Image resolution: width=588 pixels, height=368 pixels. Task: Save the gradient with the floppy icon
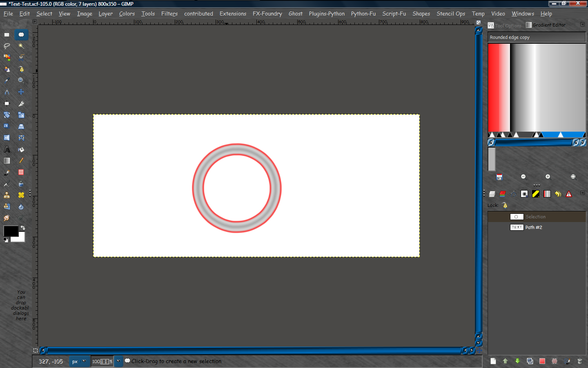(x=499, y=177)
